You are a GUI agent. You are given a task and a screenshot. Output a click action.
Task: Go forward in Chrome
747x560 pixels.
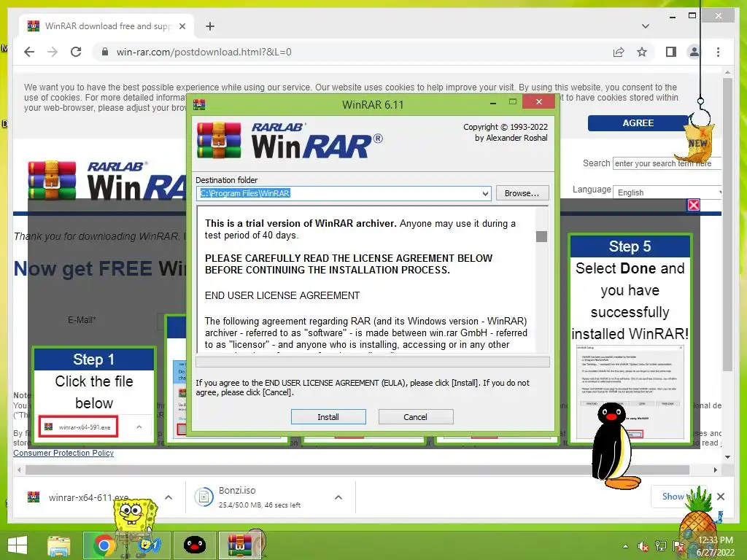[53, 52]
